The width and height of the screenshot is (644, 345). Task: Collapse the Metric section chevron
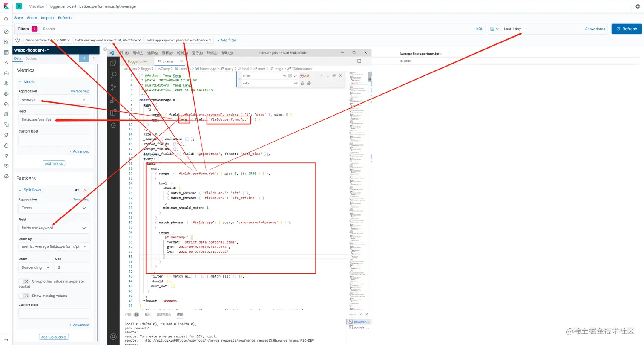[20, 82]
